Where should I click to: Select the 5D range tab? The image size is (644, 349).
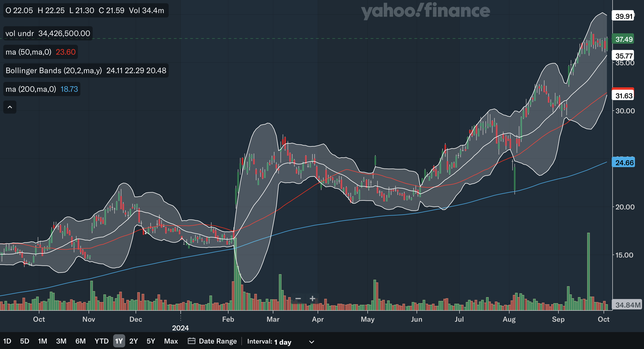[25, 341]
